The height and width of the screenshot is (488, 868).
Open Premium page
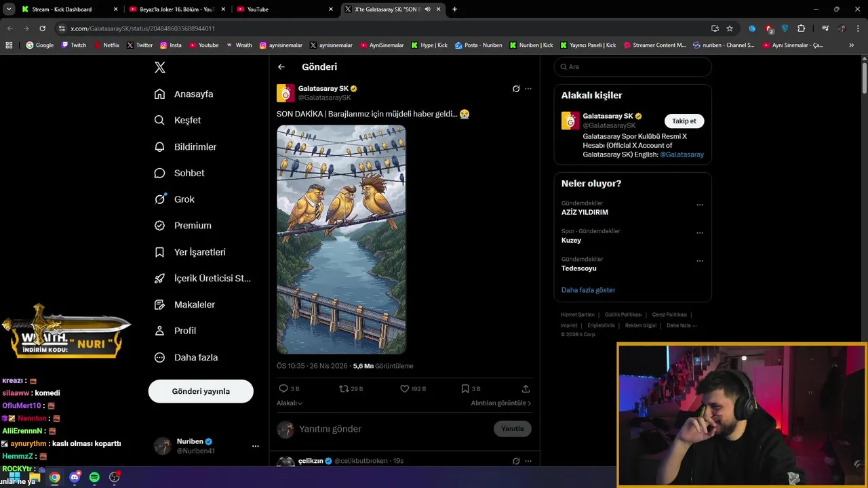(x=182, y=226)
